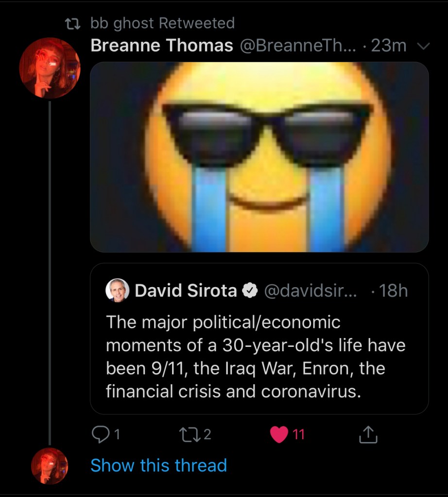
Task: Click the verified badge beside David Sirota
Action: (x=250, y=291)
